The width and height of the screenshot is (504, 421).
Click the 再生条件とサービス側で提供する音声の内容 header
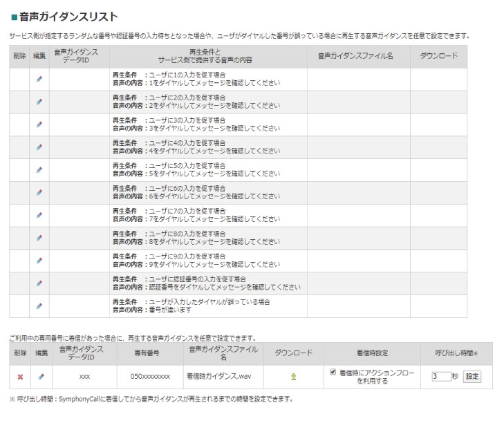(x=205, y=56)
